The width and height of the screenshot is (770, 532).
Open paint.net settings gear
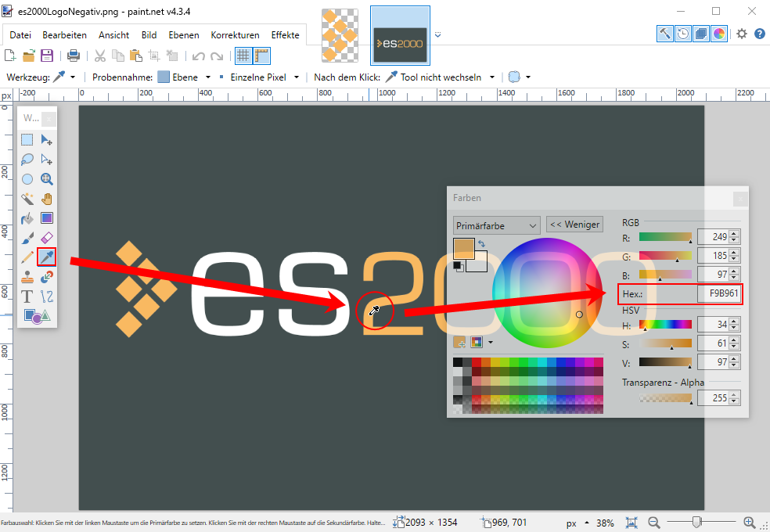742,34
